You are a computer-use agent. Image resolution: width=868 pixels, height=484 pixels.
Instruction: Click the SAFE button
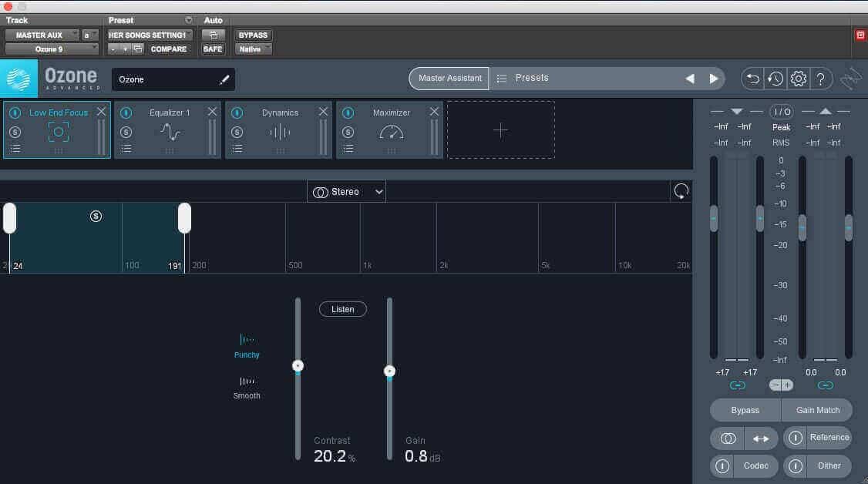[213, 49]
